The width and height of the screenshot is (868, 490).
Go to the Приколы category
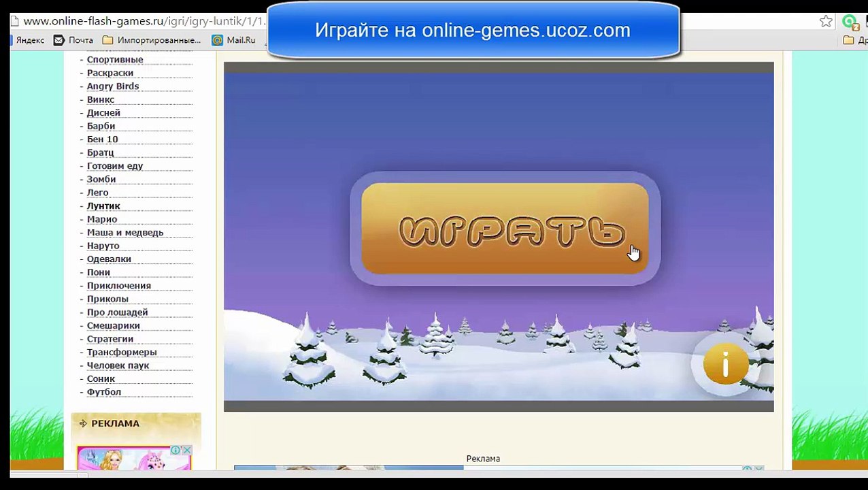click(x=107, y=299)
